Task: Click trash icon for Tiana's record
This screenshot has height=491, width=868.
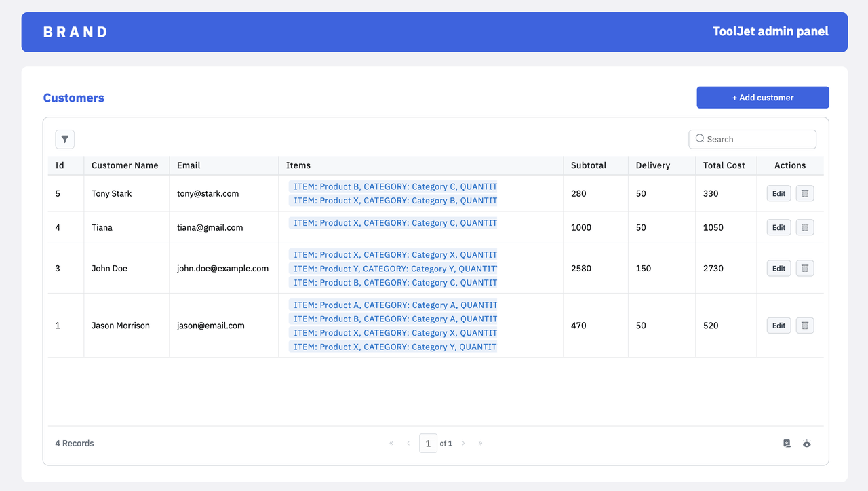Action: pos(804,227)
